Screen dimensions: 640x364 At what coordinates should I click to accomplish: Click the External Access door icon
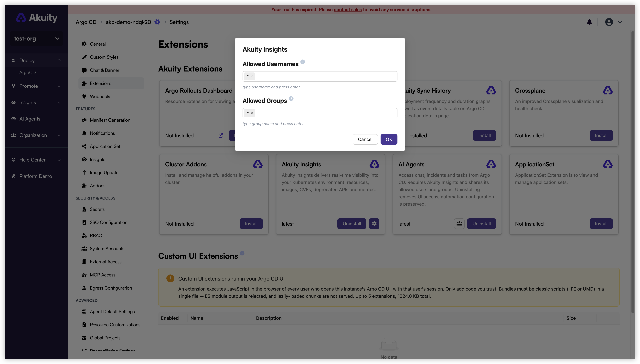pyautogui.click(x=84, y=262)
